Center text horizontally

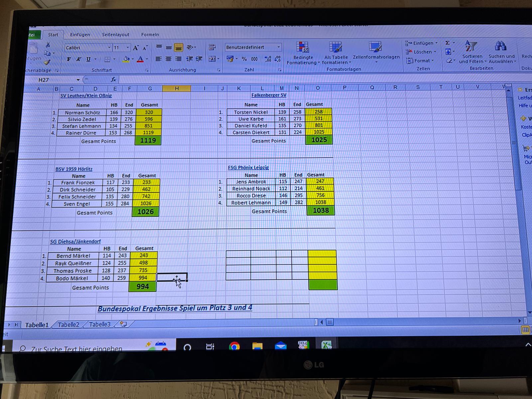tap(169, 59)
